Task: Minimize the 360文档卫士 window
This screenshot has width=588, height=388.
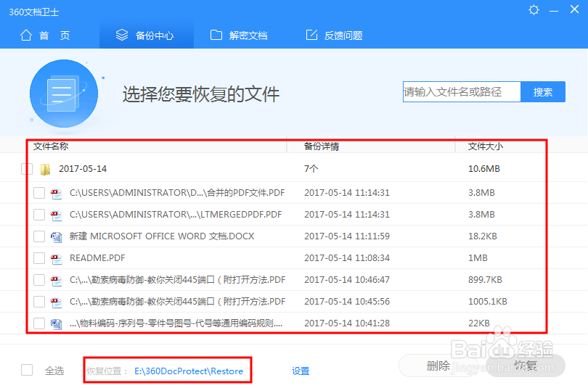Action: (554, 11)
